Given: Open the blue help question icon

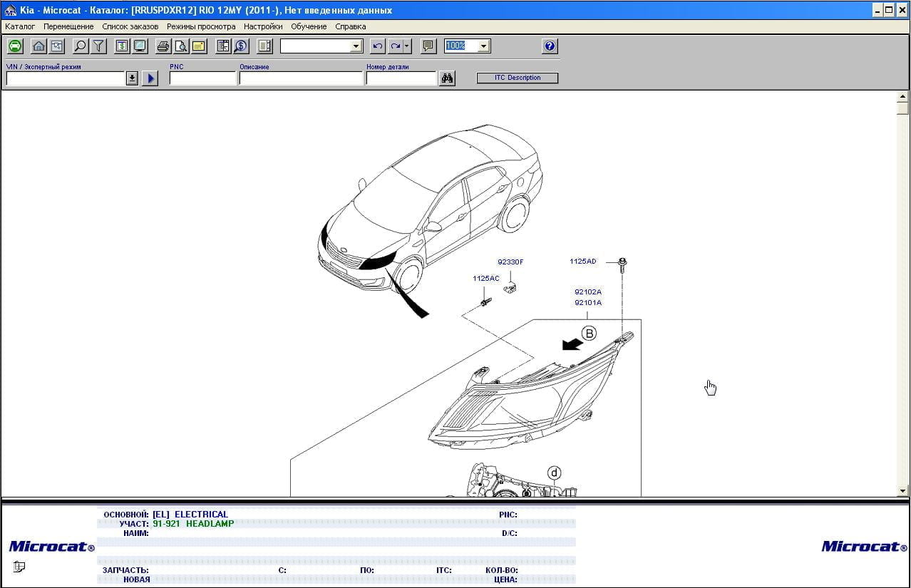Looking at the screenshot, I should pyautogui.click(x=550, y=46).
